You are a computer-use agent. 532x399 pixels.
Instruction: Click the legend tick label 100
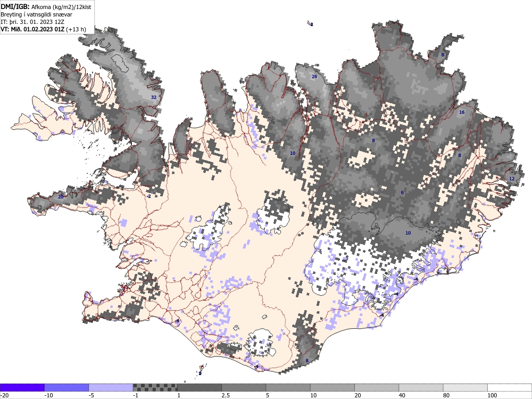tap(492, 395)
